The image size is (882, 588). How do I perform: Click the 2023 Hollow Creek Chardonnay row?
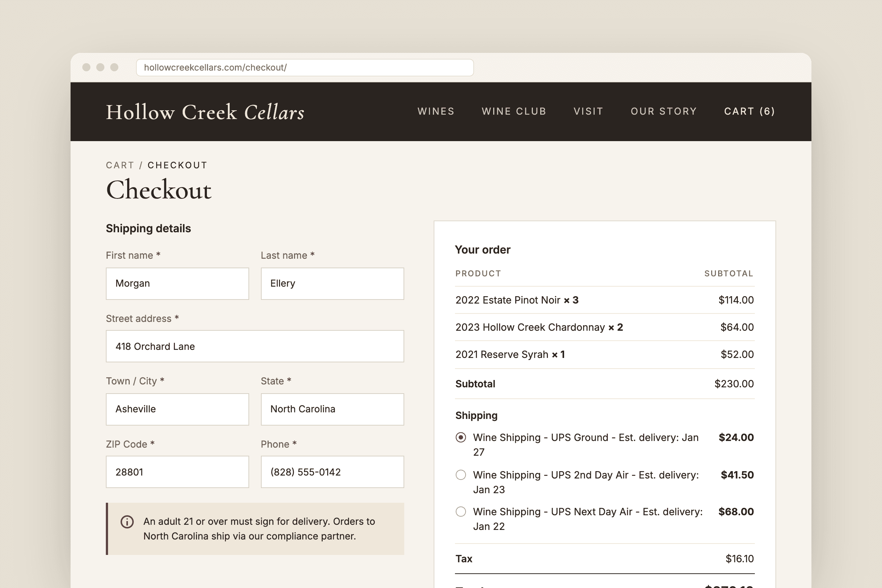pos(605,327)
